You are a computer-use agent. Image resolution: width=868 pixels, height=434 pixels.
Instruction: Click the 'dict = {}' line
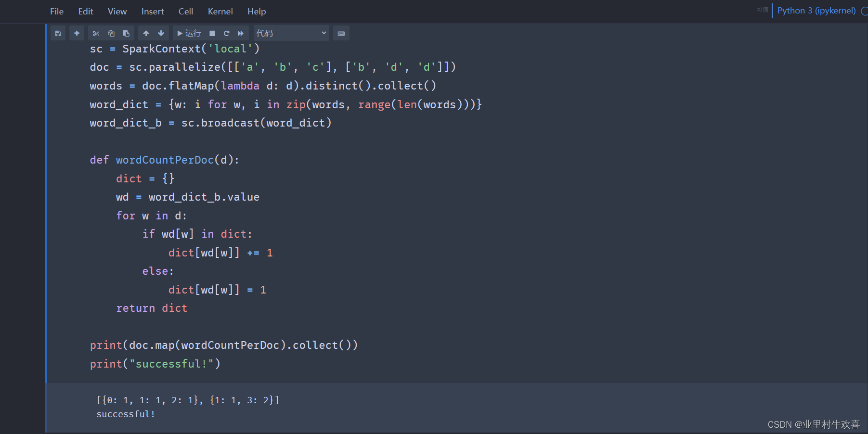pos(145,179)
